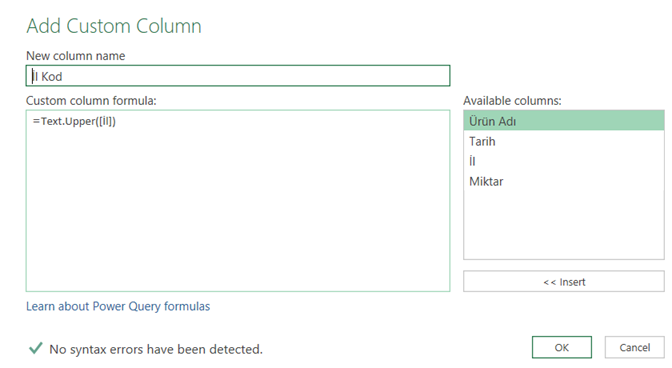Click the No syntax errors status message
672x368 pixels.
(x=156, y=349)
